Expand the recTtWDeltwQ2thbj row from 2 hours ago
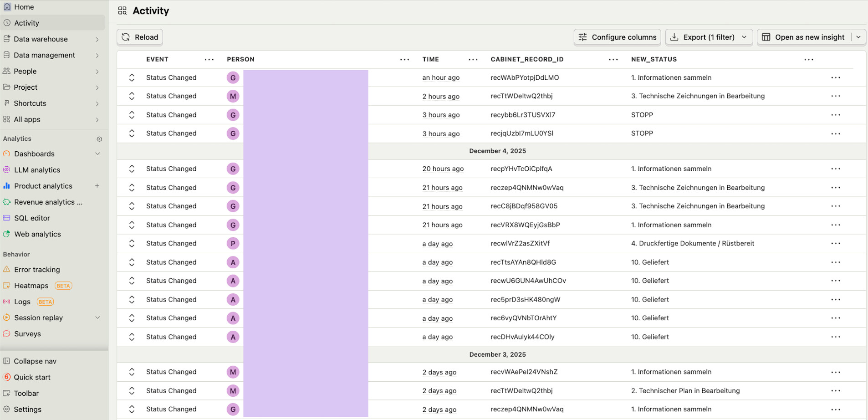The image size is (868, 420). click(132, 96)
